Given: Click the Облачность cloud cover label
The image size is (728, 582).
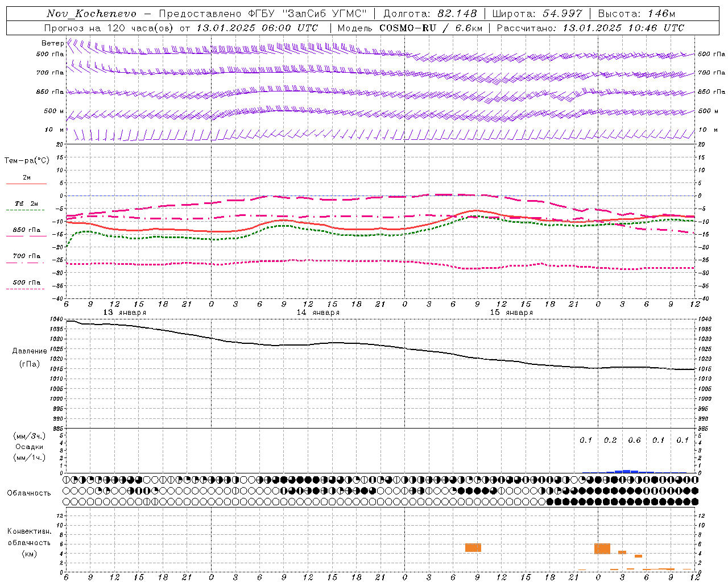Looking at the screenshot, I should coord(29,493).
